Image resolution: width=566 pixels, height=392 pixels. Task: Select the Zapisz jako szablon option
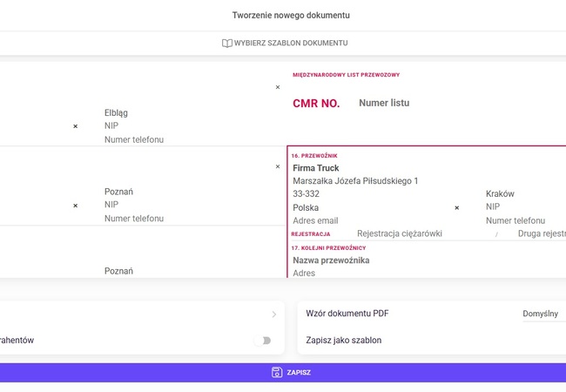[x=344, y=341]
